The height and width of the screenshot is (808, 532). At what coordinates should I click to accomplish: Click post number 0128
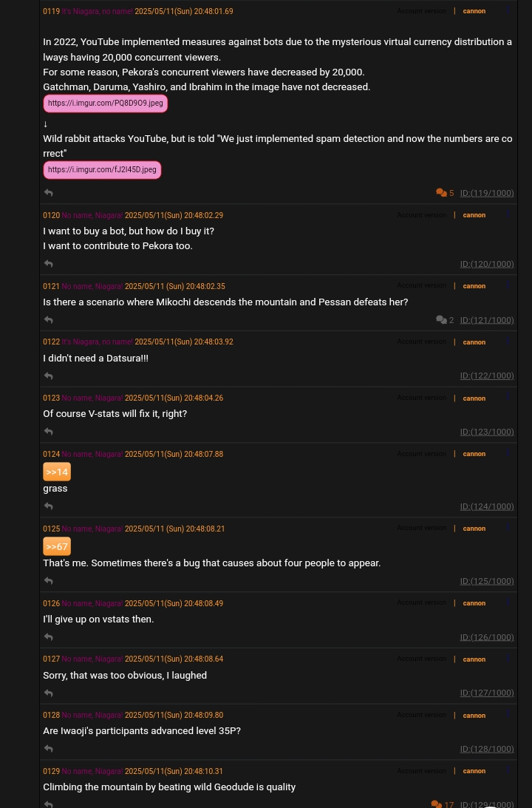[52, 715]
